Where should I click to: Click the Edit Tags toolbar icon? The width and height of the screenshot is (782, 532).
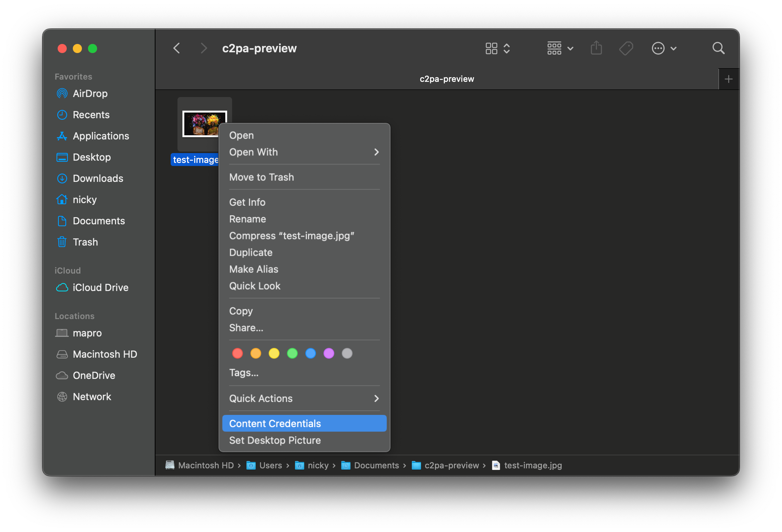tap(626, 49)
